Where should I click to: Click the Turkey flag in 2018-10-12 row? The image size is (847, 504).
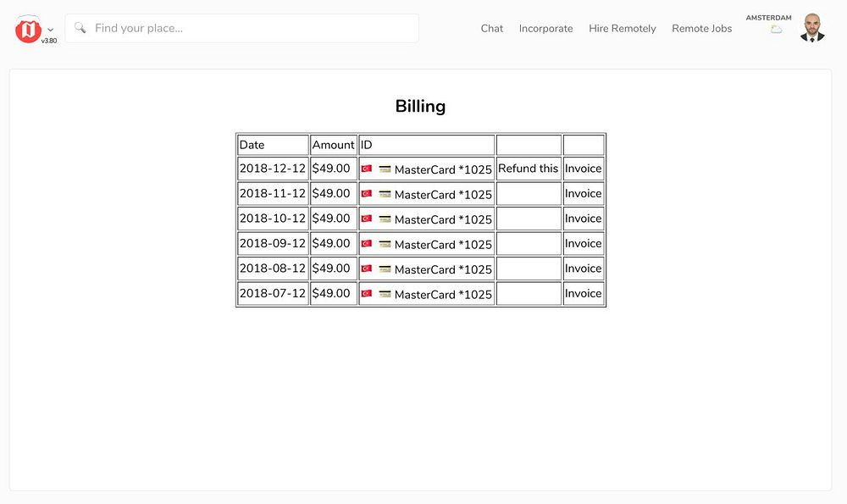(x=366, y=219)
